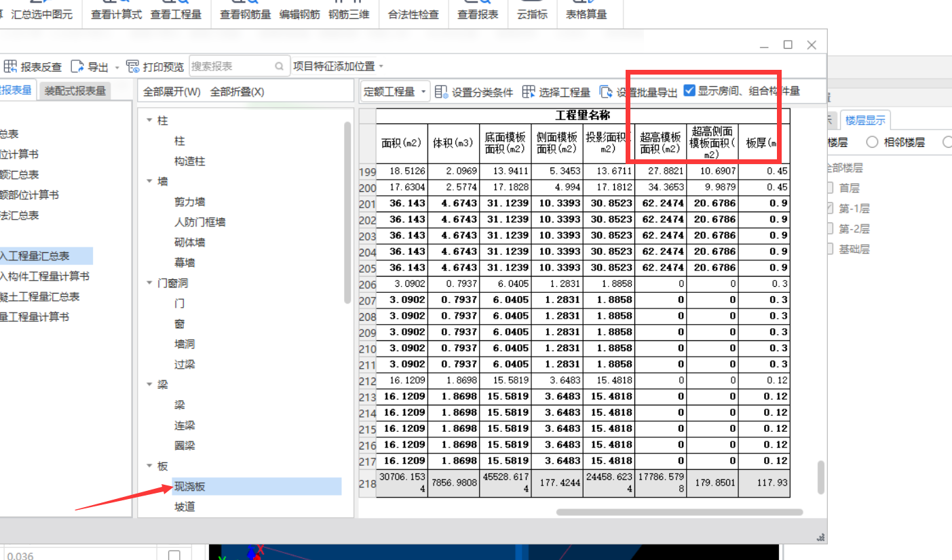Click 编辑钢筋 in the top ribbon
Screen dimensions: 952x560
click(x=300, y=14)
